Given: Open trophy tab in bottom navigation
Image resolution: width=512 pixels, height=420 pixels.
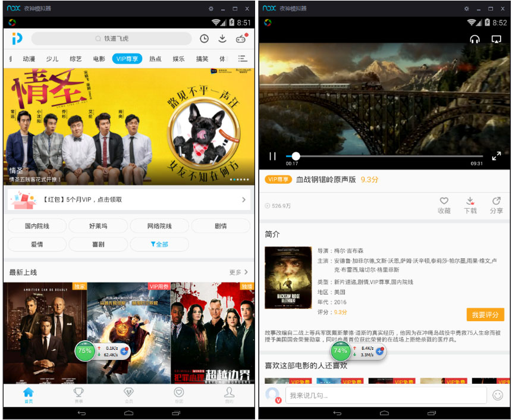Looking at the screenshot, I should (x=78, y=394).
